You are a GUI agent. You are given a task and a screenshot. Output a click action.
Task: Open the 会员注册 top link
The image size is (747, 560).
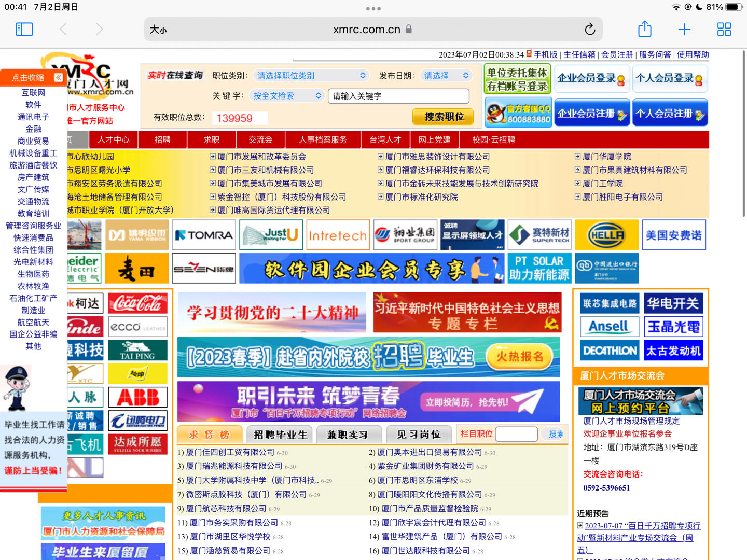[617, 54]
